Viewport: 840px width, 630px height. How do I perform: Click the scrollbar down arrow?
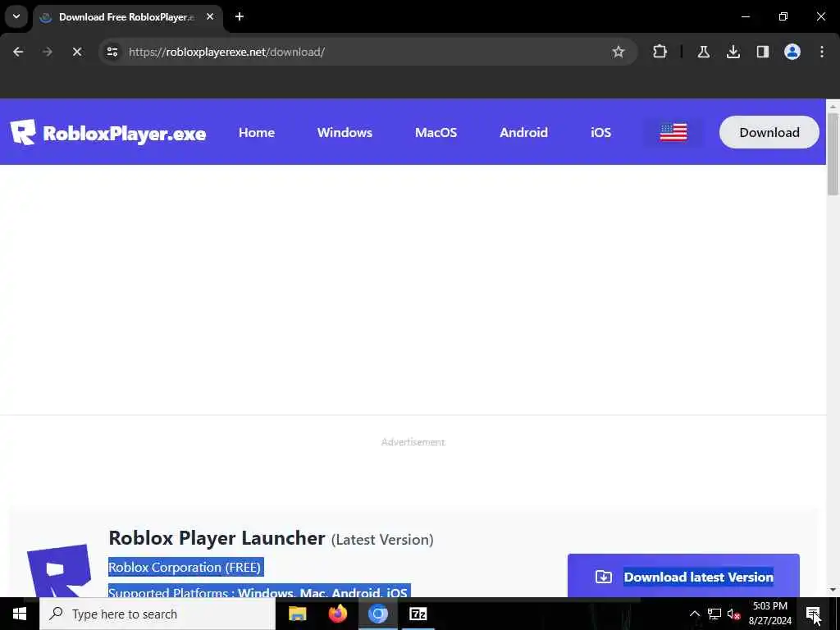click(833, 590)
